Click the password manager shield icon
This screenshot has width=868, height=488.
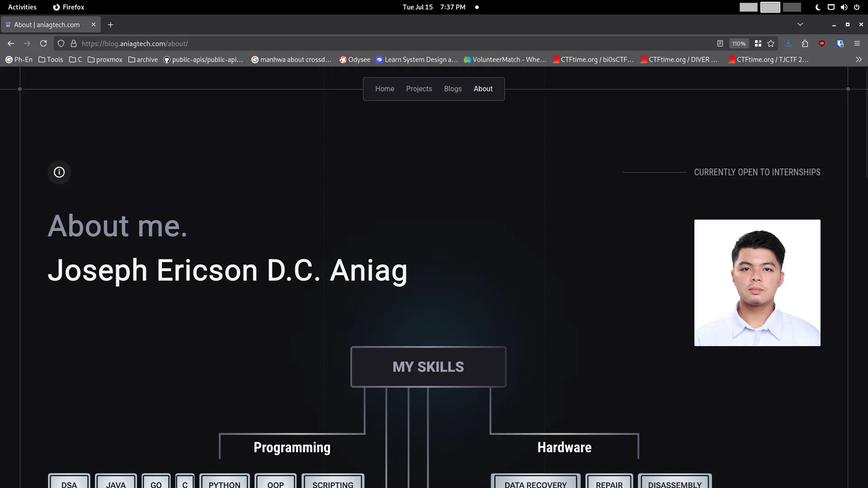coord(840,43)
